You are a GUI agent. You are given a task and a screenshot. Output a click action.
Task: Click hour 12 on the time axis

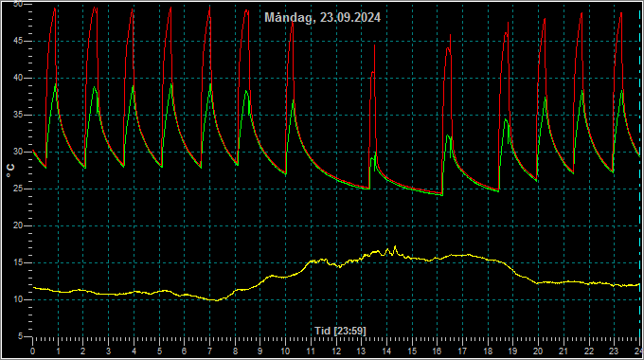point(336,351)
